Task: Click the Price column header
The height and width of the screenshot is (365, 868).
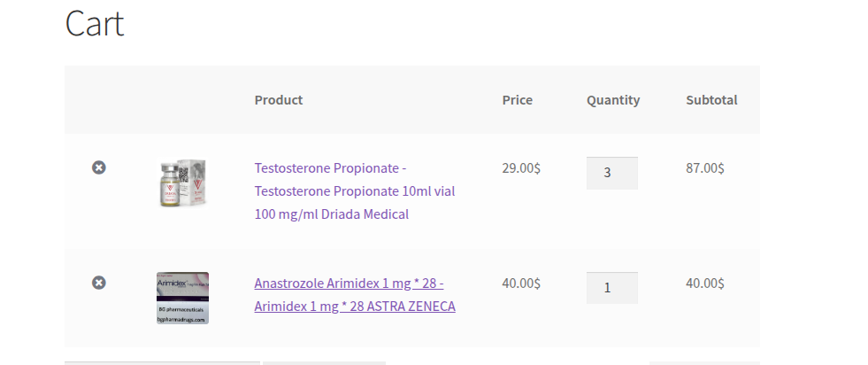Action: tap(518, 100)
